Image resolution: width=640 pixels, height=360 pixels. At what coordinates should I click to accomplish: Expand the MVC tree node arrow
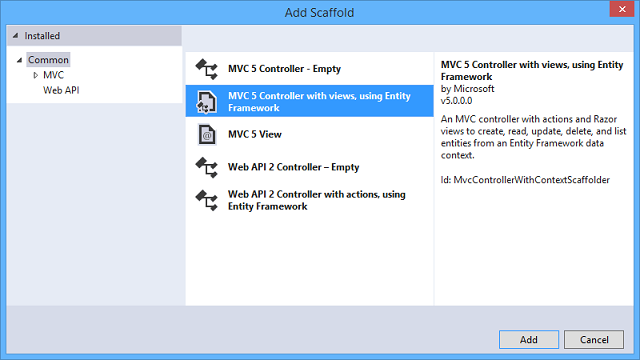(36, 75)
